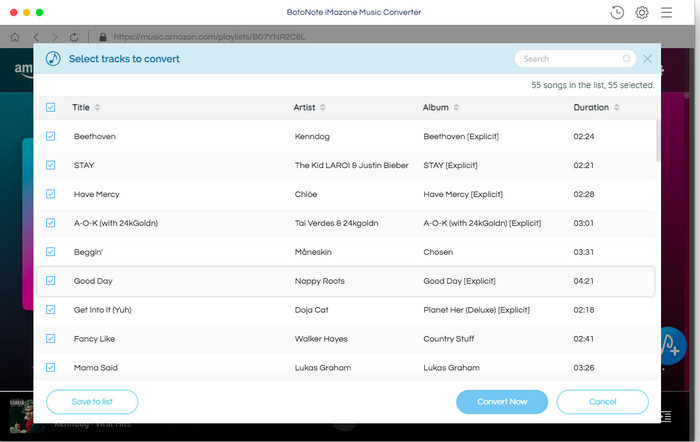Uncheck the Fancy Like track checkbox
The height and width of the screenshot is (442, 700).
pos(50,338)
